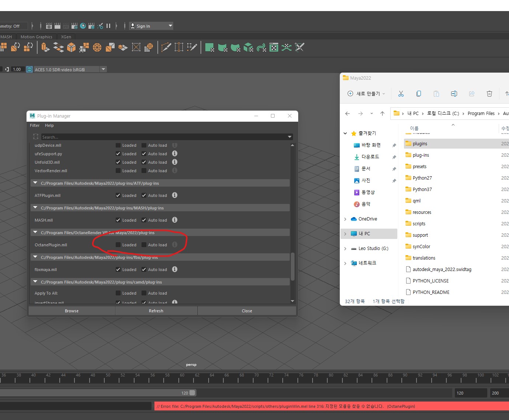
Task: Select the scripts folder in Explorer
Action: pos(419,224)
